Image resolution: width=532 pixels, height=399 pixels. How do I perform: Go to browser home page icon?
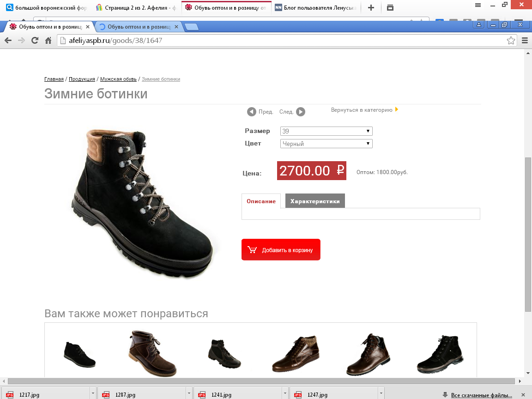coord(48,41)
